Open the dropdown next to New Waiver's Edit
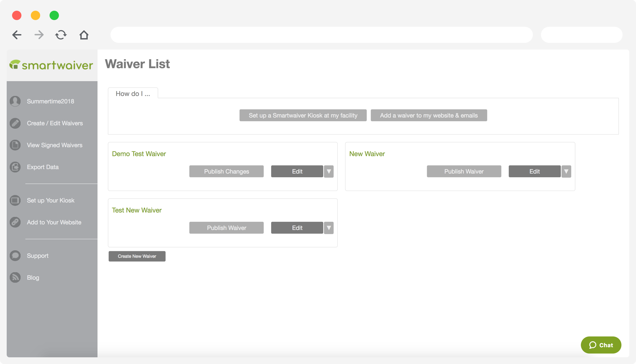The width and height of the screenshot is (636, 364). coord(566,171)
